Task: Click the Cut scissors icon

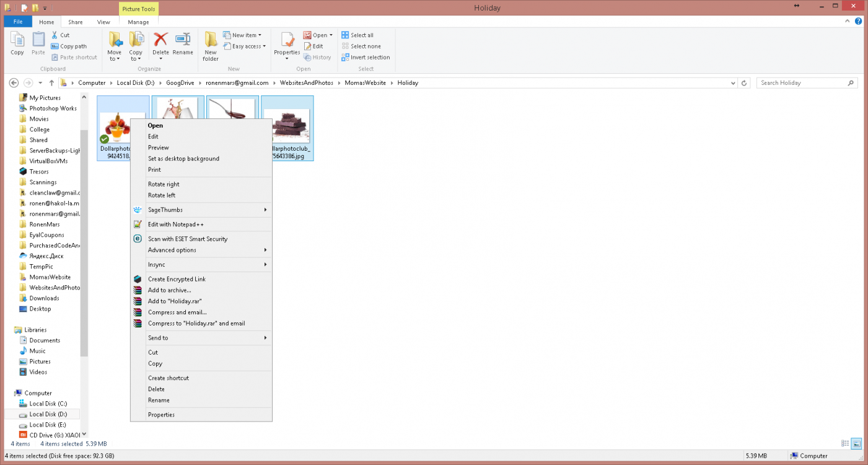Action: pyautogui.click(x=55, y=35)
